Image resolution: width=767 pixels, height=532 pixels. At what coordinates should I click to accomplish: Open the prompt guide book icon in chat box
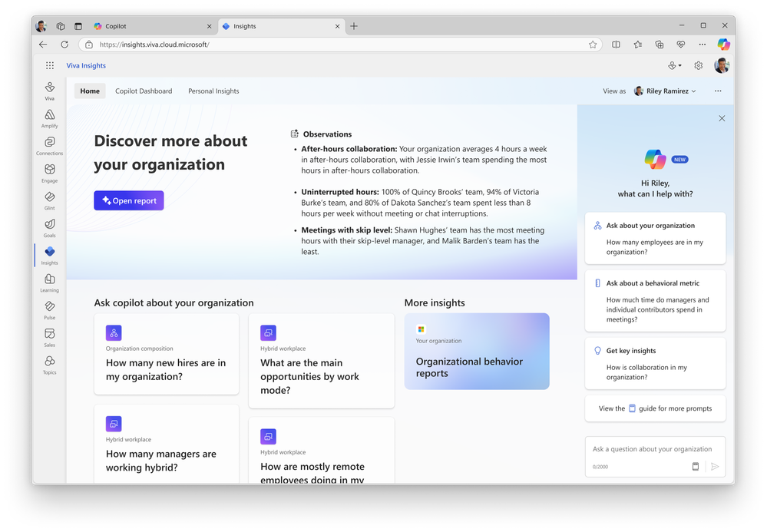tap(696, 467)
